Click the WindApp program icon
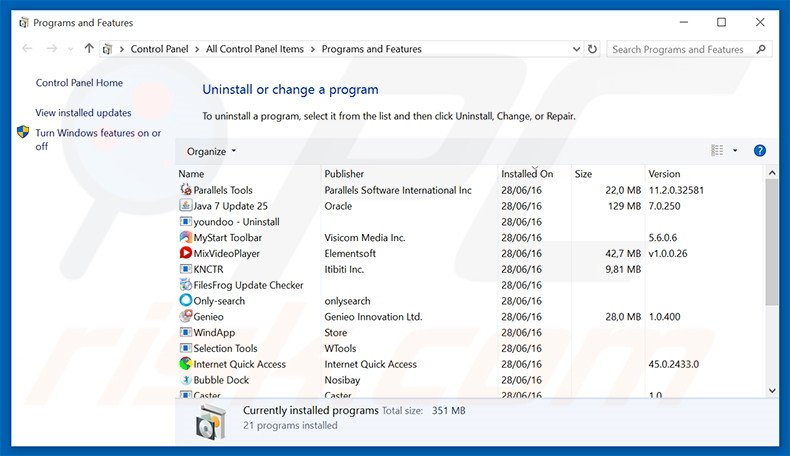This screenshot has width=790, height=456. pyautogui.click(x=186, y=332)
